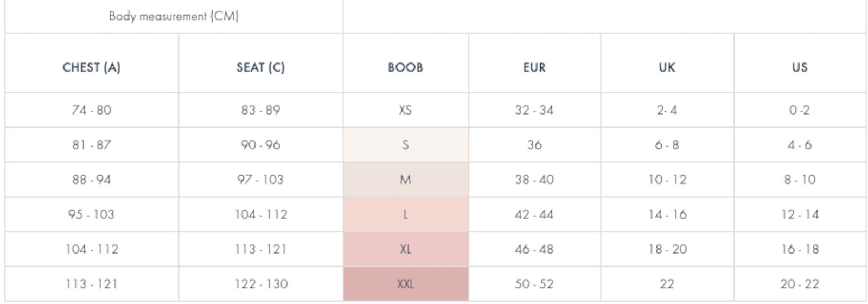Select the XL size swatch cell

[405, 249]
